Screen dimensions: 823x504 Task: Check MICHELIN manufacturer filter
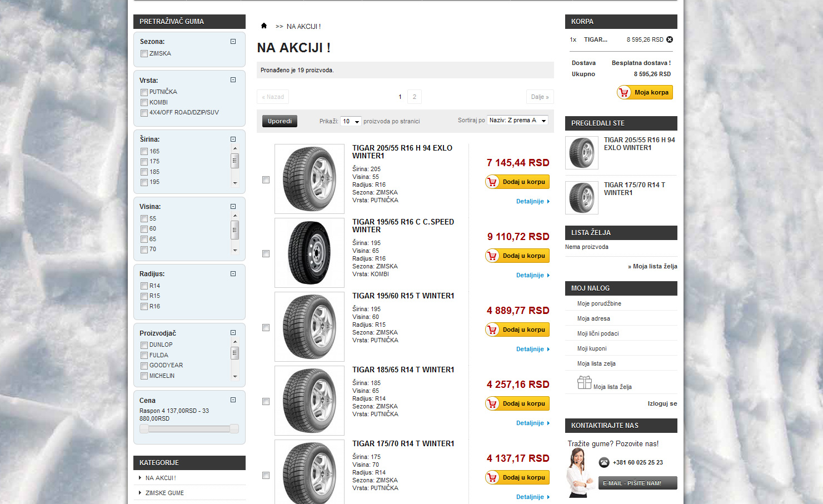pos(144,376)
